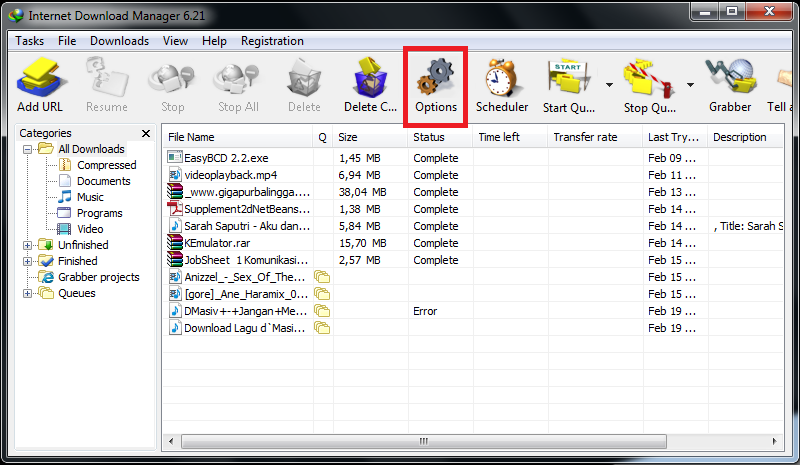Sort by the File Name column header
The height and width of the screenshot is (465, 800).
(x=238, y=137)
